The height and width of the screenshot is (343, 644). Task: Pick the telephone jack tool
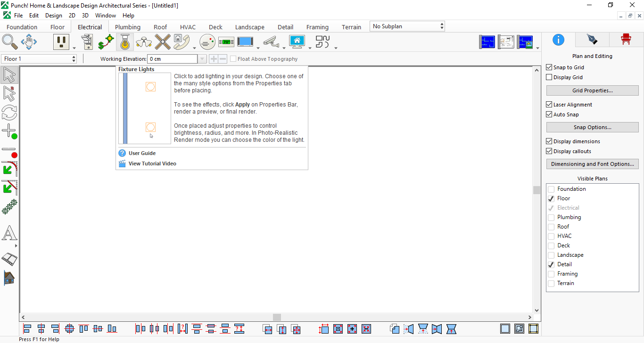182,42
